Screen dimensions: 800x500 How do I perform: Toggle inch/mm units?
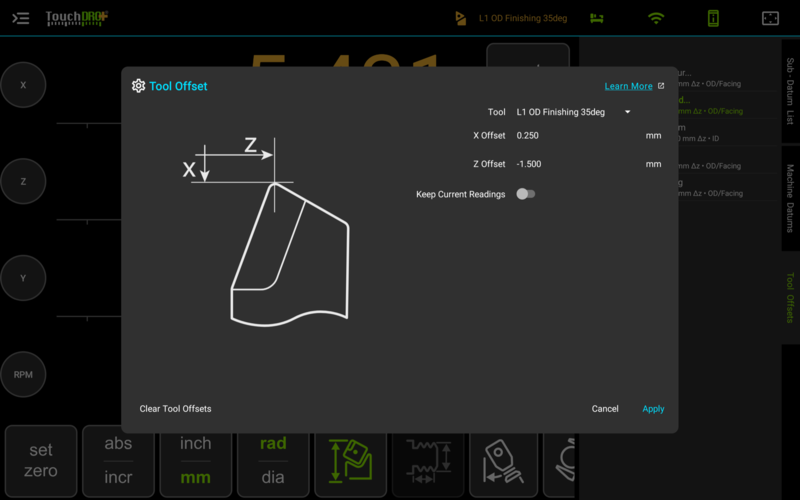point(195,461)
